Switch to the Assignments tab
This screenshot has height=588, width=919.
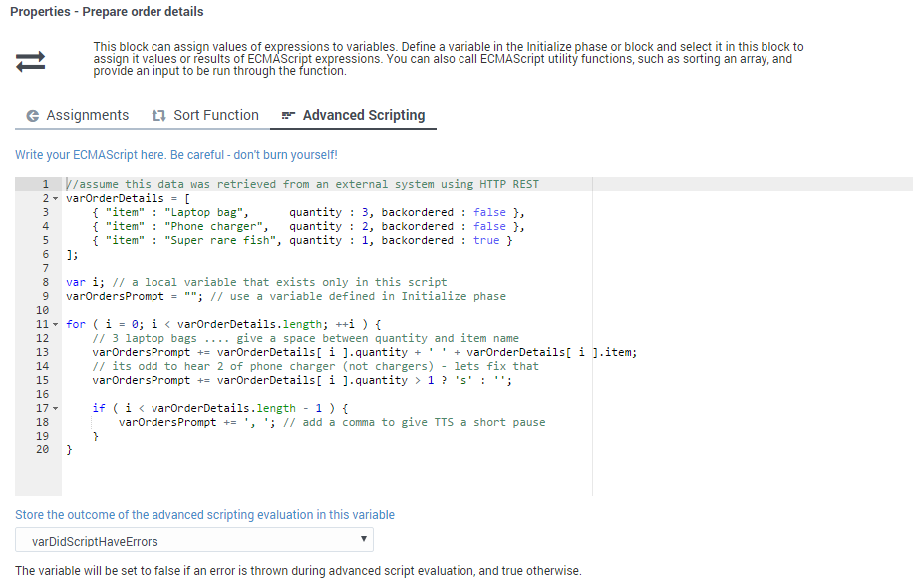point(87,116)
